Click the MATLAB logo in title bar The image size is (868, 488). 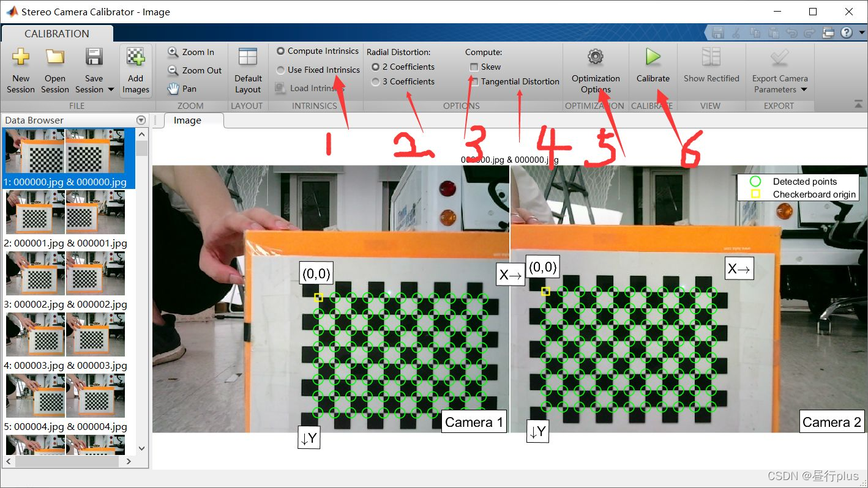[12, 12]
